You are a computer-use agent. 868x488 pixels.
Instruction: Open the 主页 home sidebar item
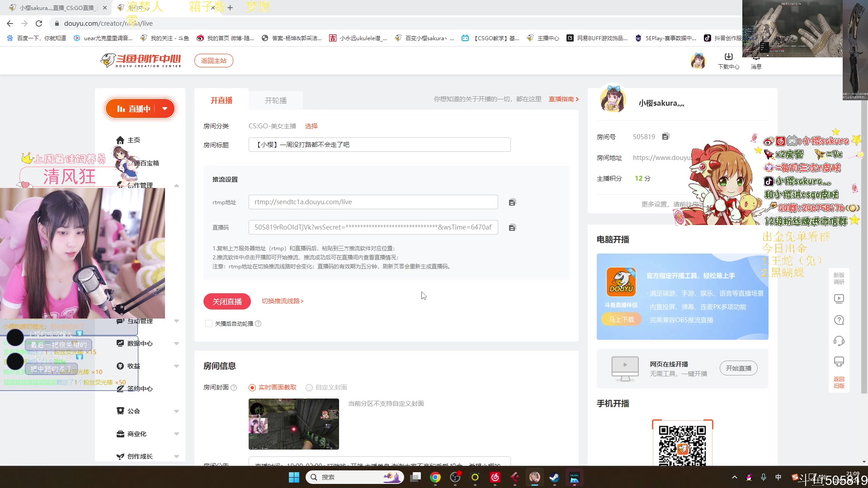tap(128, 140)
